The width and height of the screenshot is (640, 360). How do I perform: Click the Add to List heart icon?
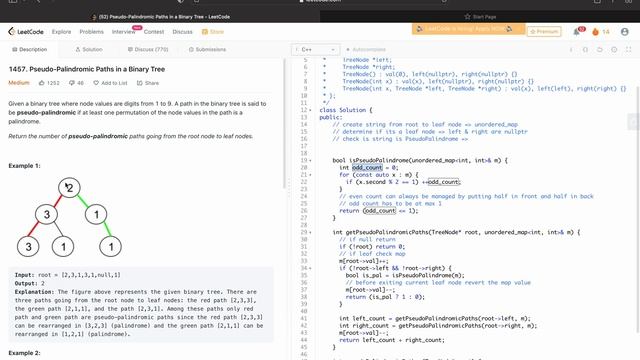(96, 83)
